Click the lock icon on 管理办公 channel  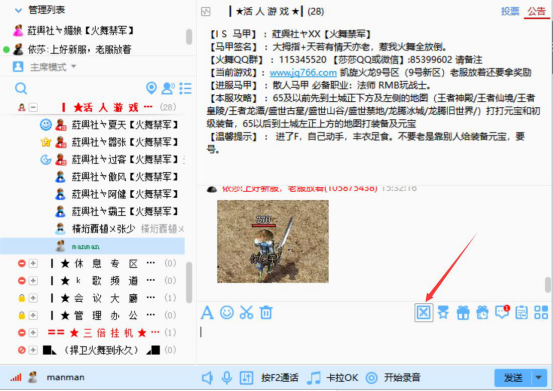[22, 315]
